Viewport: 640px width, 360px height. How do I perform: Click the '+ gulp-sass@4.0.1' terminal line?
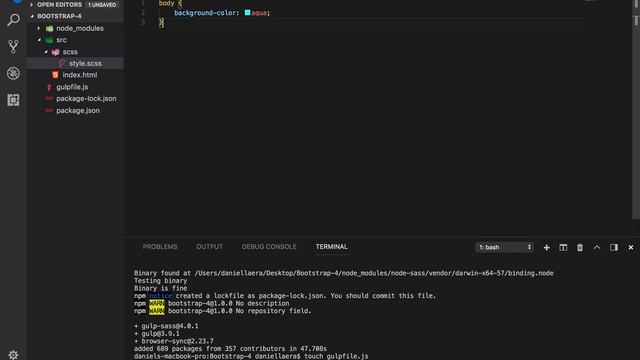click(x=166, y=326)
